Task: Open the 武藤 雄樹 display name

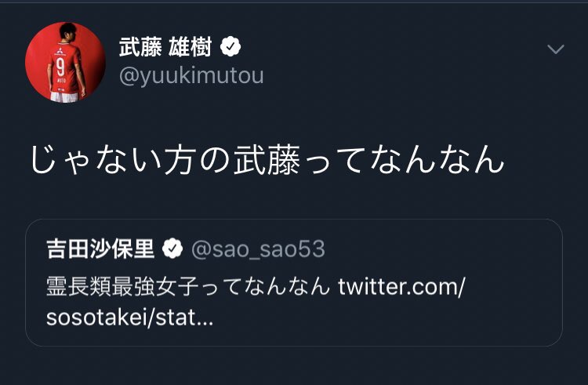Action: pos(165,47)
